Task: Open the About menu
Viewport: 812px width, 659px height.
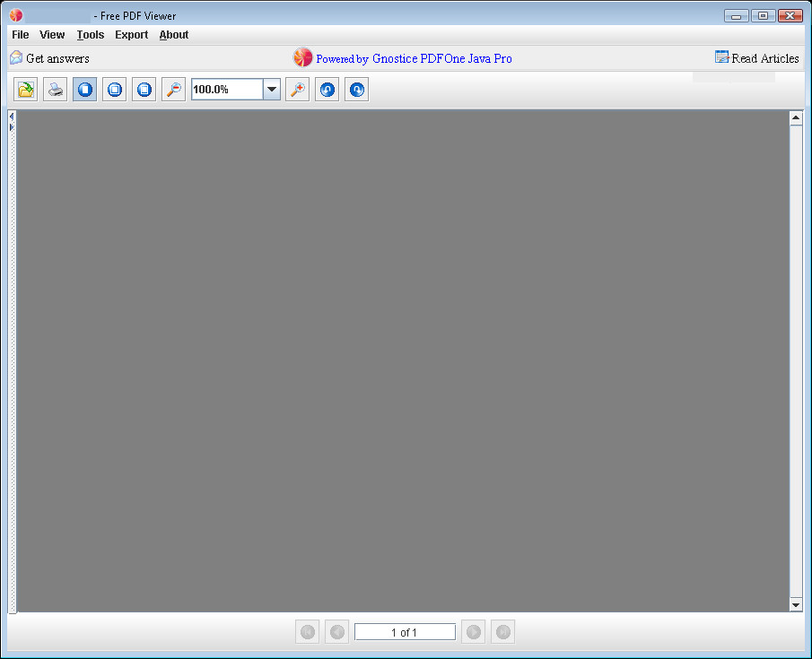Action: [173, 35]
